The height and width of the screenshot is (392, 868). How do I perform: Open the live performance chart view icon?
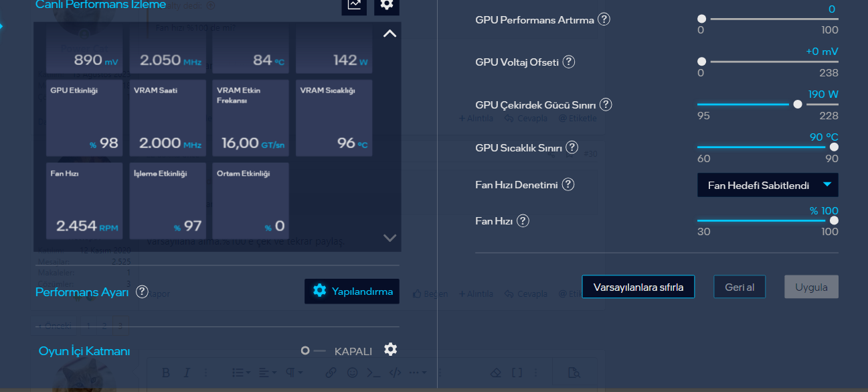(x=354, y=5)
